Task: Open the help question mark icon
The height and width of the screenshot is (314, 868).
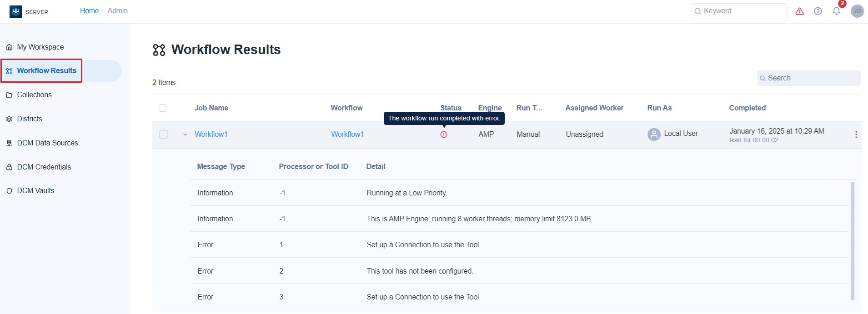Action: (x=818, y=11)
